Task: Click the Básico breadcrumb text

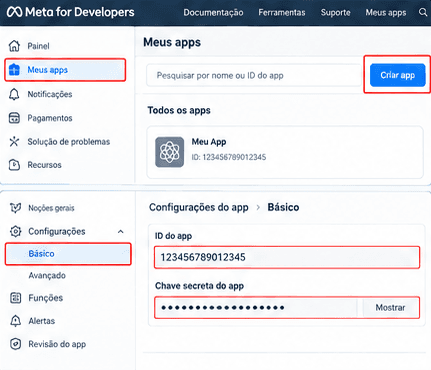Action: coord(283,207)
